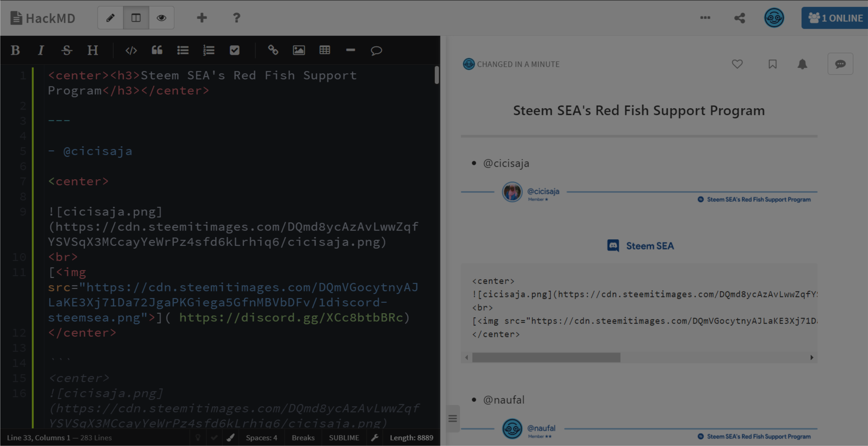Viewport: 868px width, 446px height.
Task: Click the strikethrough formatting icon
Action: click(67, 50)
